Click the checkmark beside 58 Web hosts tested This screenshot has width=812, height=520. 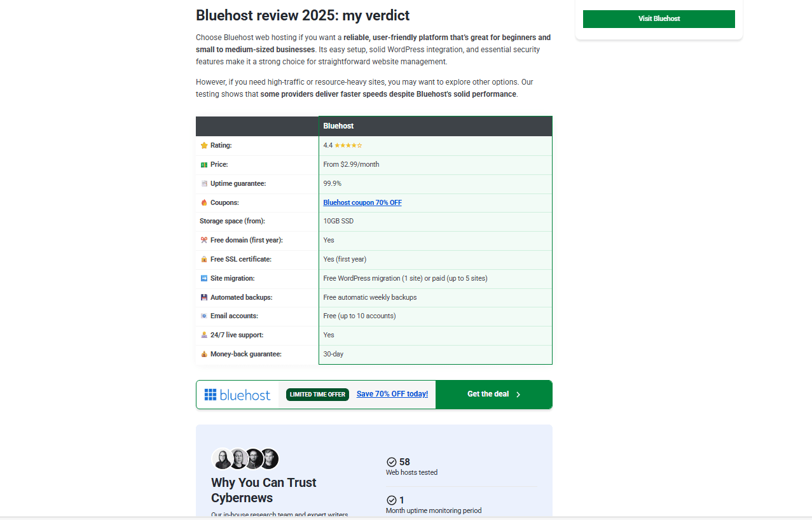[x=392, y=462]
